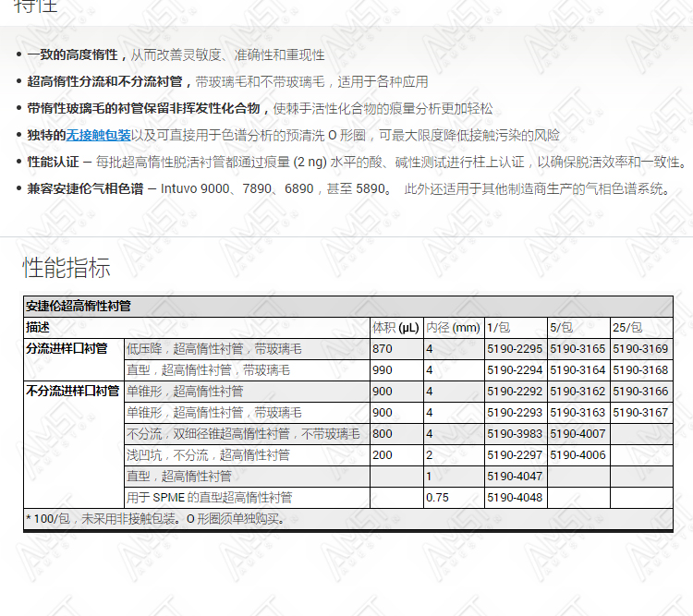Click the 双细径锥超高惰性衬管 description
693x616 pixels.
[x=243, y=434]
